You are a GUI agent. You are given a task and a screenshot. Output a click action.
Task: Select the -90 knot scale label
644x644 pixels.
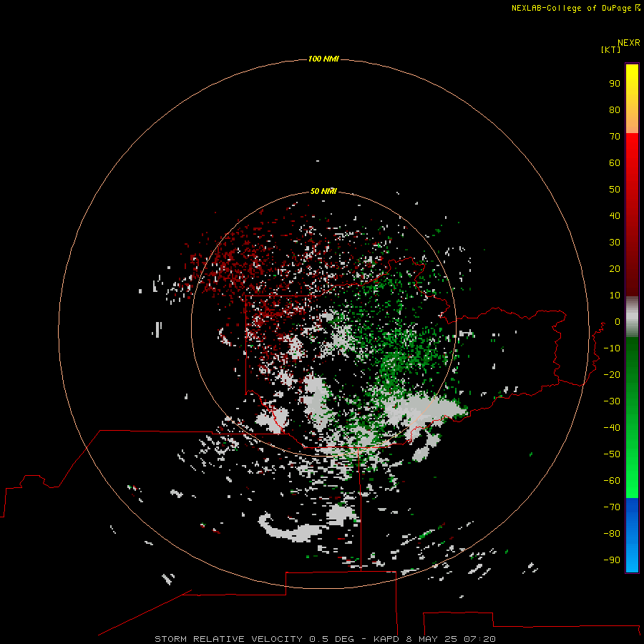click(x=612, y=560)
